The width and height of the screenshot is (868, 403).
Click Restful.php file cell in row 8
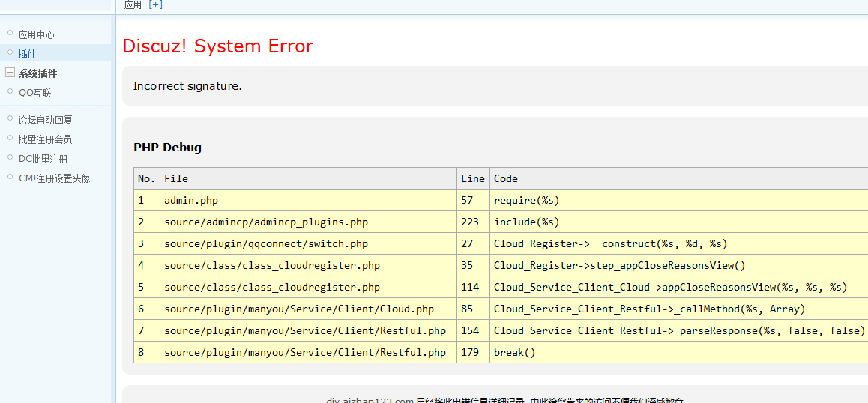click(308, 352)
